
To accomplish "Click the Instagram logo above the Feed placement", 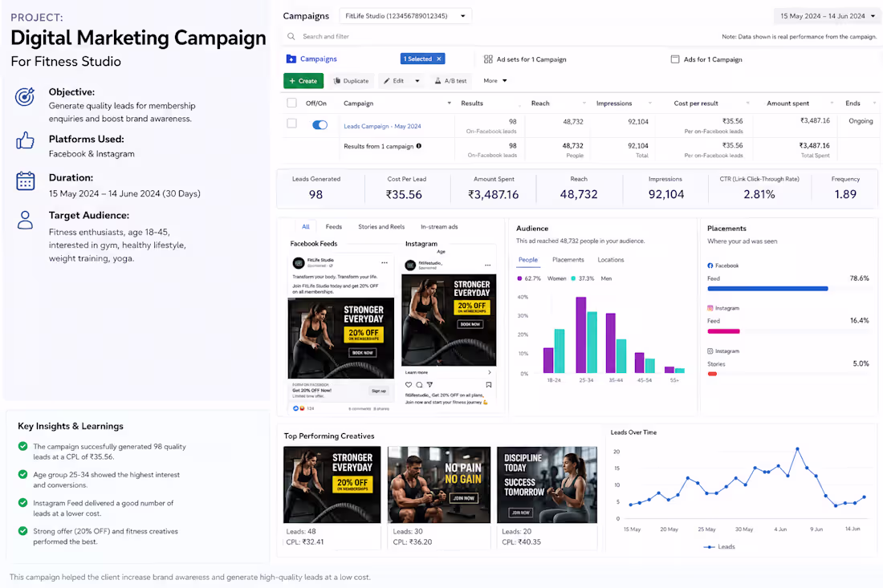I will 710,308.
